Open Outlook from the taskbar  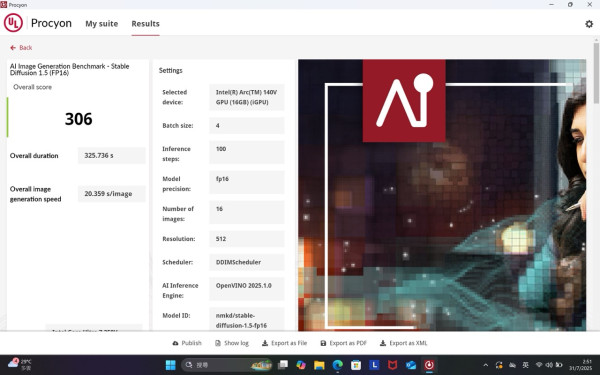411,365
